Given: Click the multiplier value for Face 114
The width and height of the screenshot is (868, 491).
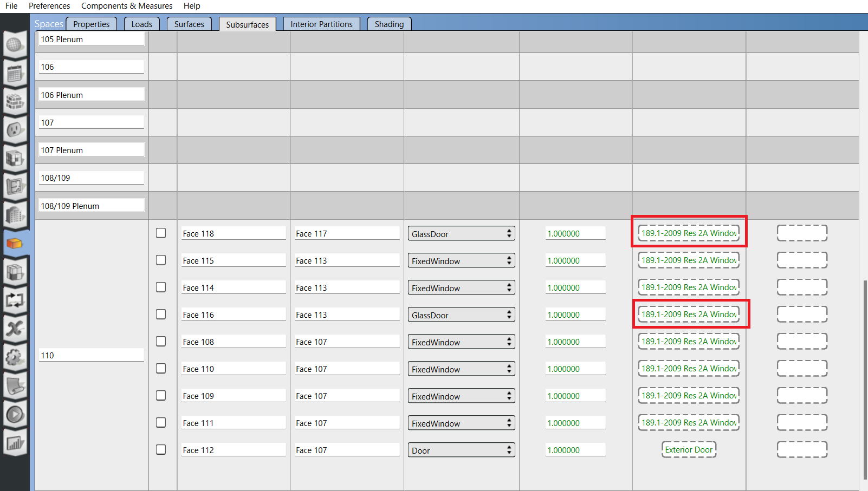Looking at the screenshot, I should pyautogui.click(x=575, y=287).
